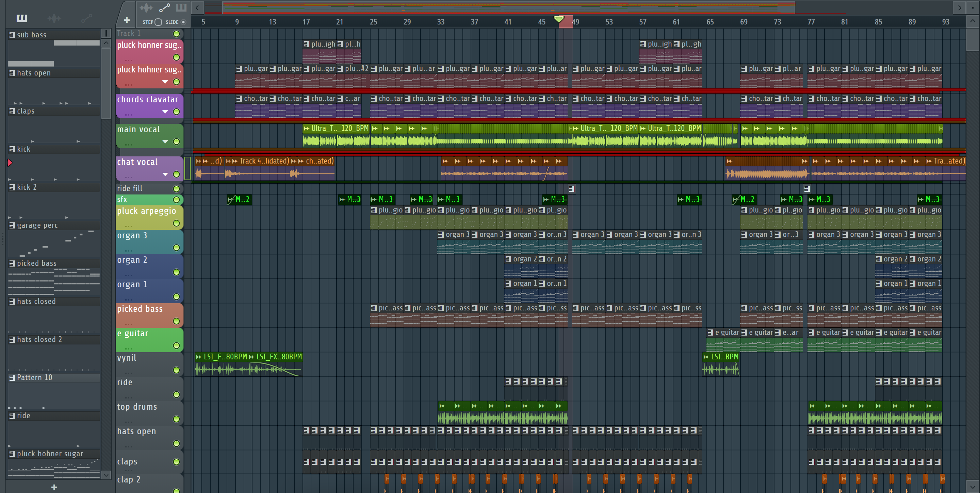Select the picked bass pattern in picker
This screenshot has height=493, width=980.
click(x=36, y=263)
